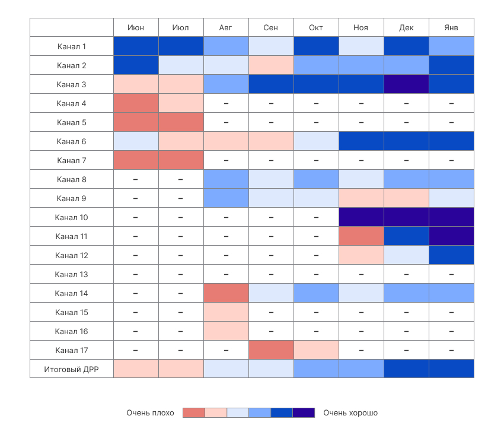This screenshot has width=504, height=435.
Task: Select the "Канал 13" row label
Action: [x=72, y=274]
